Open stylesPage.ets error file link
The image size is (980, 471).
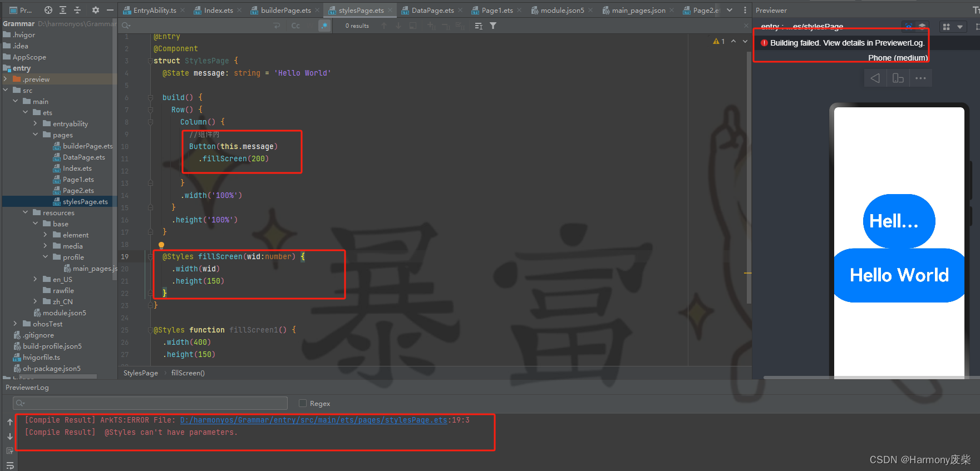[x=314, y=420]
